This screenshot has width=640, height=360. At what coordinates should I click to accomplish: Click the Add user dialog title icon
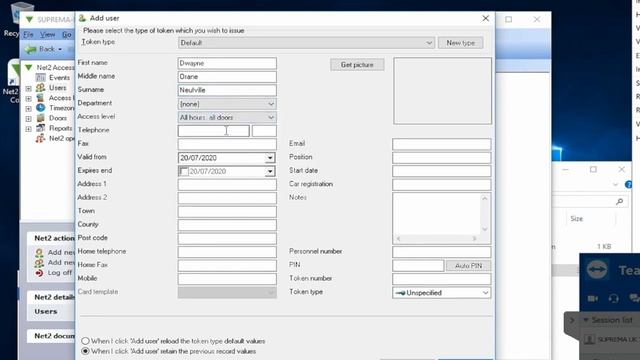pyautogui.click(x=82, y=18)
